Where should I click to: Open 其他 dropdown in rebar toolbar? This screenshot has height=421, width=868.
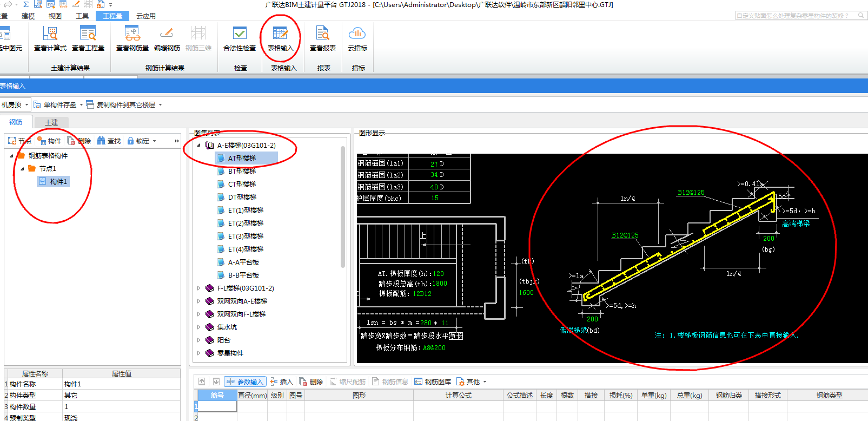tap(472, 381)
